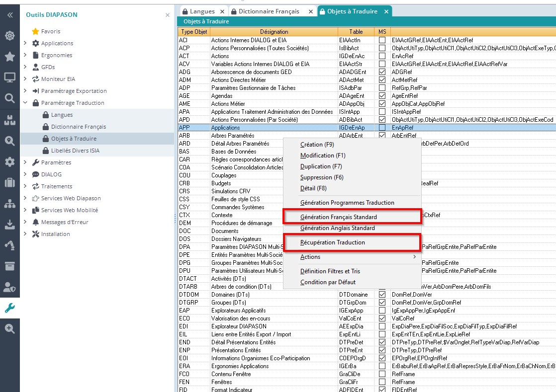
Task: Uncheck the MS box for ADG row
Action: [382, 72]
